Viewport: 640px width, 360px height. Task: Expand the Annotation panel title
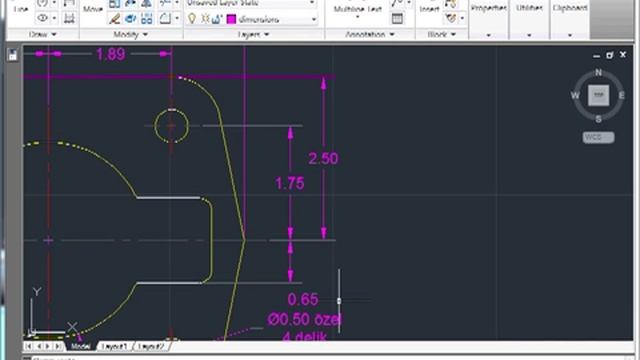point(370,34)
